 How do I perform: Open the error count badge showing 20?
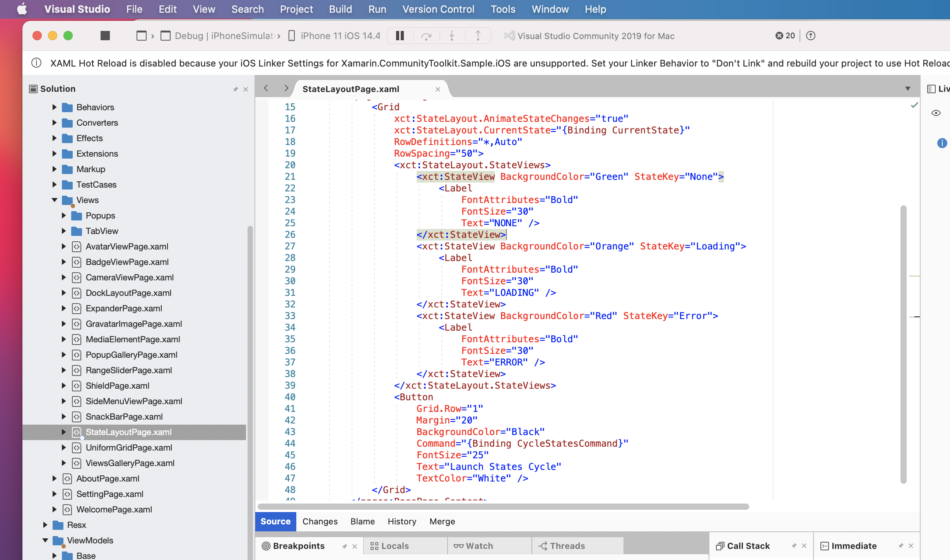point(784,36)
